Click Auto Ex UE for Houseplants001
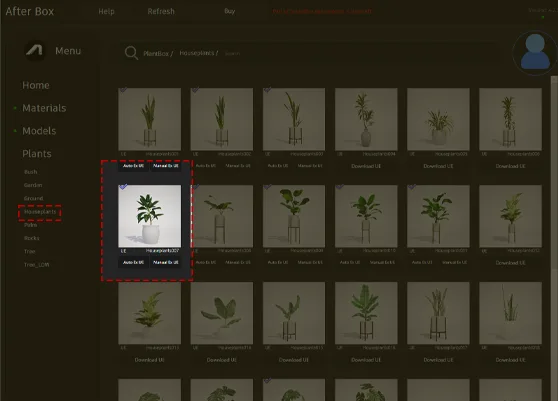 133,166
